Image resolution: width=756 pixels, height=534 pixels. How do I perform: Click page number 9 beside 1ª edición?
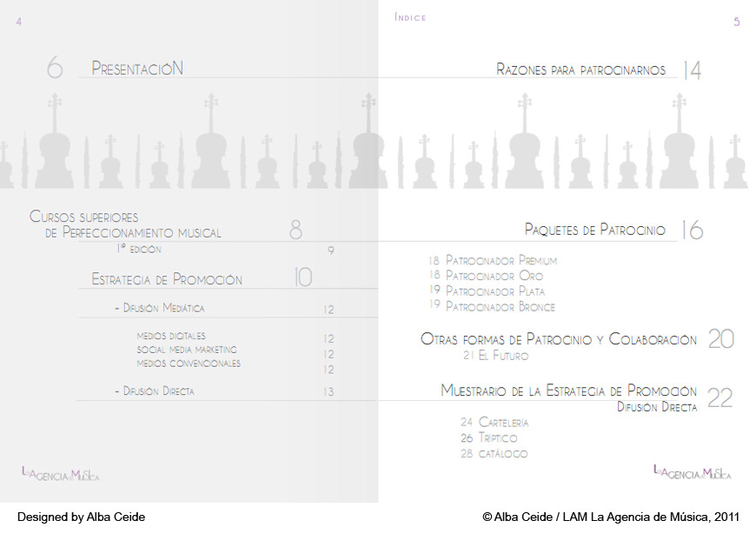(x=331, y=250)
